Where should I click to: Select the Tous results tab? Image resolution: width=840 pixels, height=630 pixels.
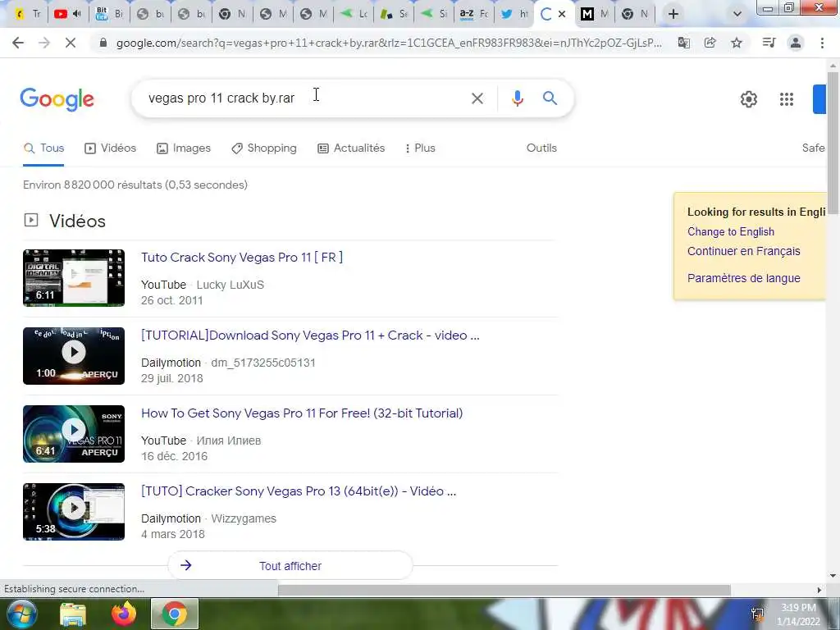coord(44,148)
